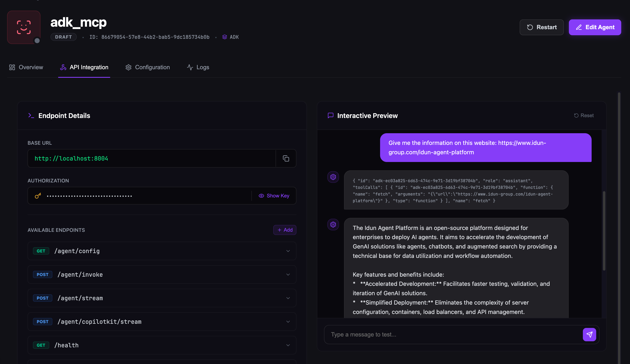Click the Endpoint Details terminal icon
This screenshot has width=630, height=364.
pyautogui.click(x=31, y=115)
